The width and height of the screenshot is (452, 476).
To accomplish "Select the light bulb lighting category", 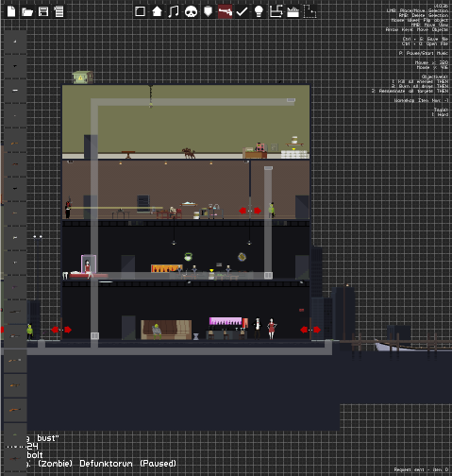I will pyautogui.click(x=259, y=11).
